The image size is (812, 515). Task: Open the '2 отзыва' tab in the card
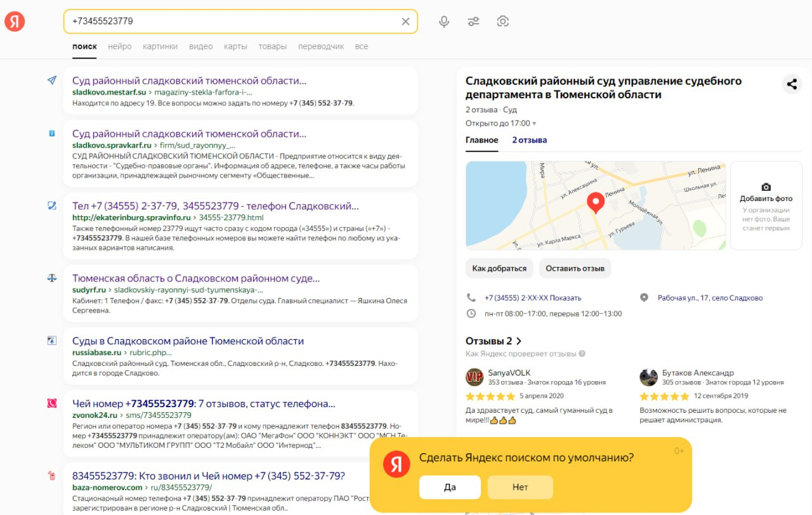pyautogui.click(x=530, y=140)
